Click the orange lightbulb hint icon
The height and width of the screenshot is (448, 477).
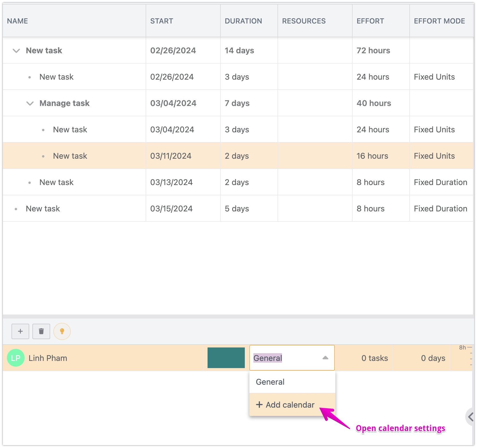point(62,331)
